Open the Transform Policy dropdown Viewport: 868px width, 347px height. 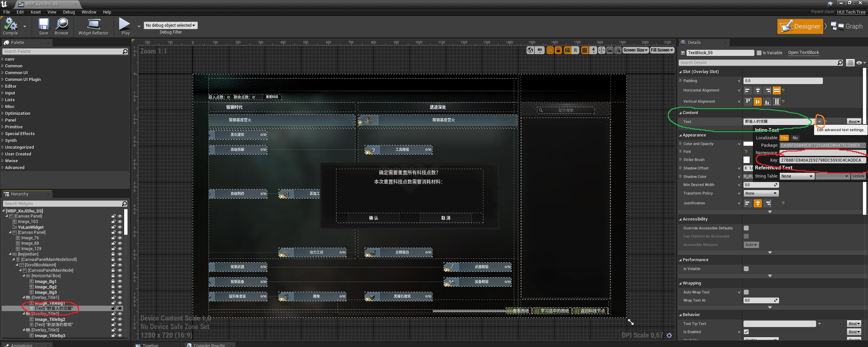click(x=761, y=193)
